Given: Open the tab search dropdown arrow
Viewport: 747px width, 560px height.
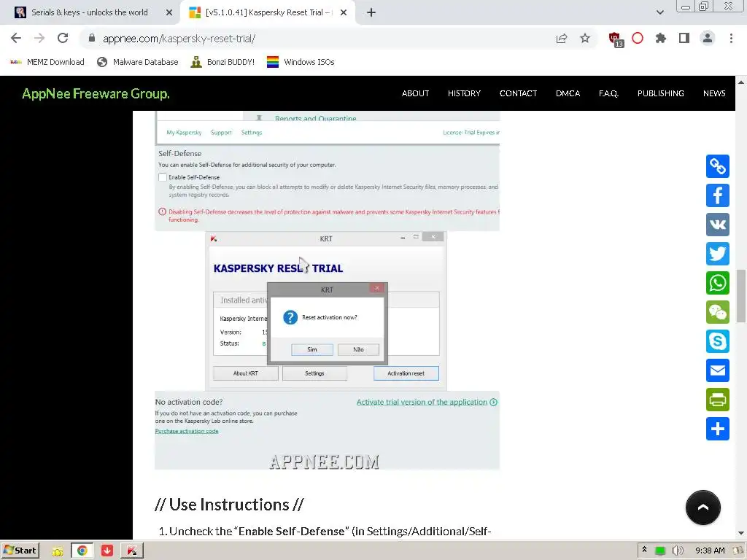Looking at the screenshot, I should pyautogui.click(x=659, y=12).
